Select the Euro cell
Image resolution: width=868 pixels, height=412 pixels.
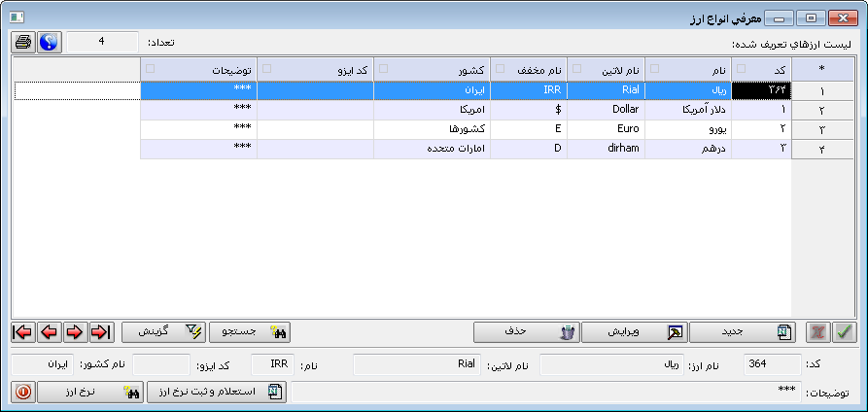click(607, 129)
